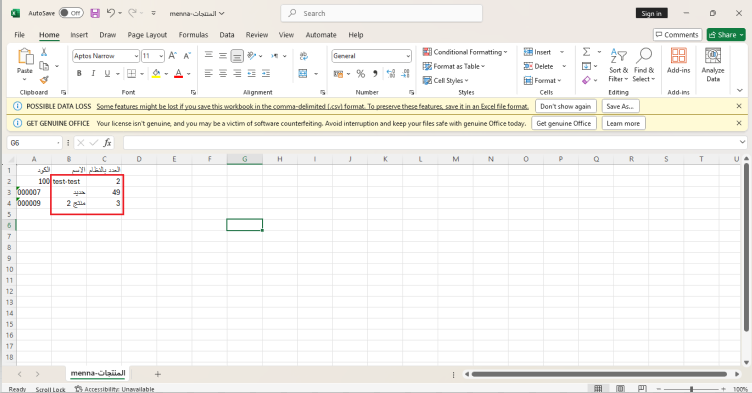Click the Get genuine Office button
Viewport: 752px width, 393px height.
[564, 123]
